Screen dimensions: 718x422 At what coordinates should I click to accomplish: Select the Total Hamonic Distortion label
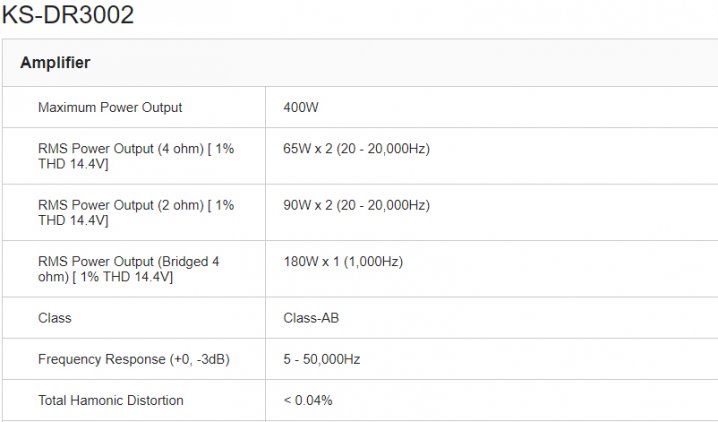110,400
